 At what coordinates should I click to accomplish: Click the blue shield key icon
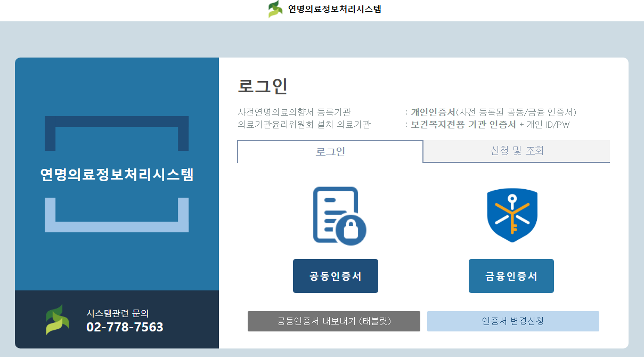coord(512,215)
